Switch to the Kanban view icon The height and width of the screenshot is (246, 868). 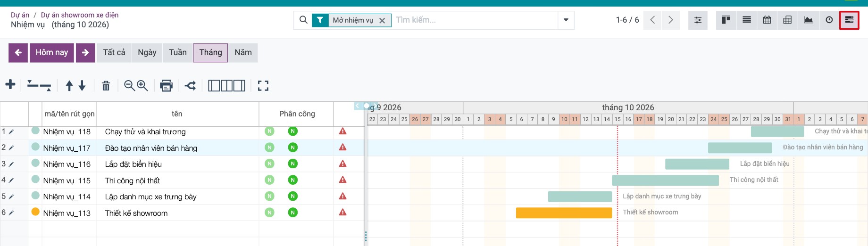726,20
